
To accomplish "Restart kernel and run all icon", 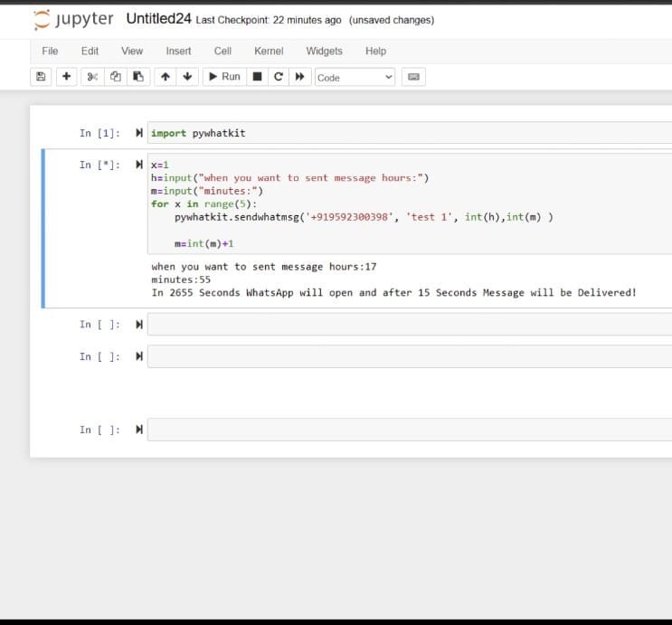I will [x=300, y=77].
